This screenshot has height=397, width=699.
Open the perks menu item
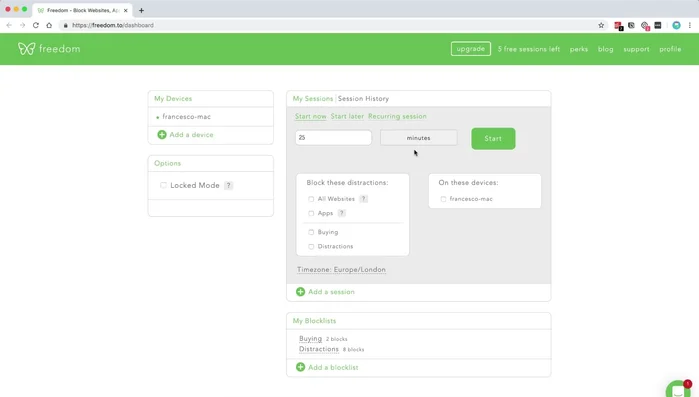point(579,49)
